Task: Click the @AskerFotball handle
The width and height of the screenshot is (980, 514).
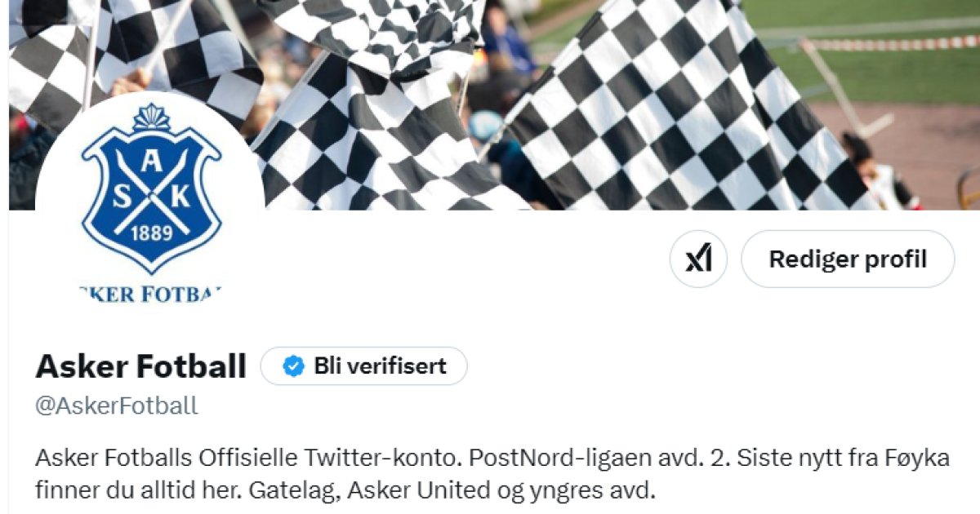Action: pos(117,406)
